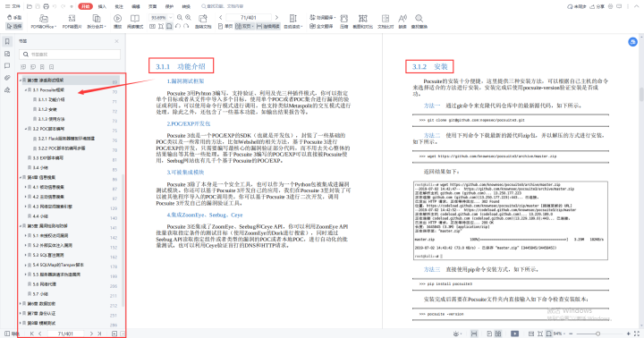Open the 自动滚动 auto scroll dropdown
The width and height of the screenshot is (644, 338).
293,21
